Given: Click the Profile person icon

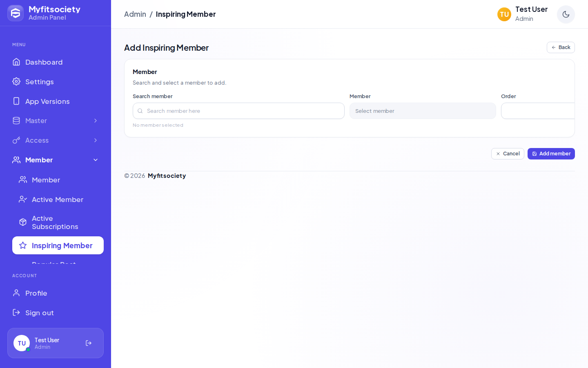Looking at the screenshot, I should click(x=16, y=293).
